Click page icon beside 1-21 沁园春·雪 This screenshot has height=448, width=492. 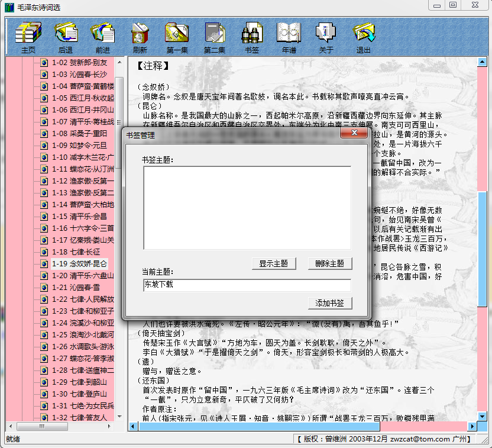(44, 287)
